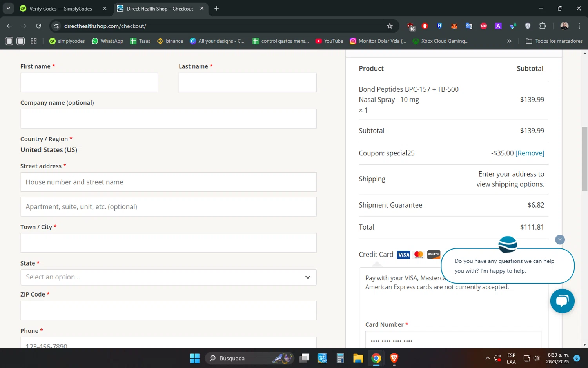Expand the State dropdown
This screenshot has height=368, width=588.
tap(169, 277)
